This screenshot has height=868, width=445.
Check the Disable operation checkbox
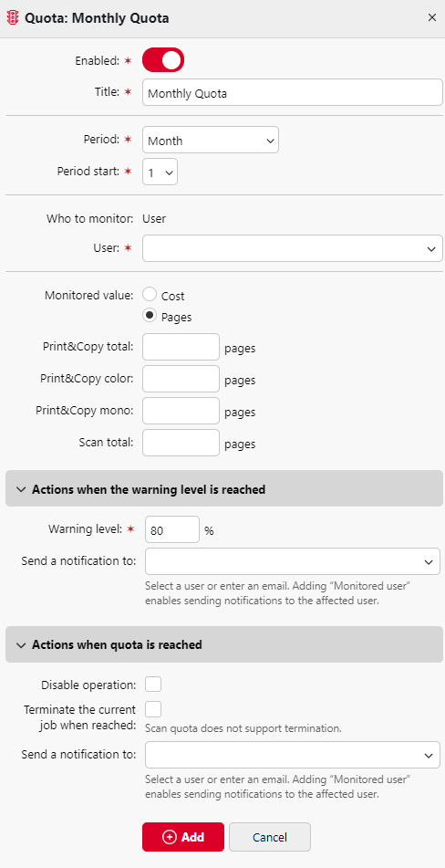153,685
